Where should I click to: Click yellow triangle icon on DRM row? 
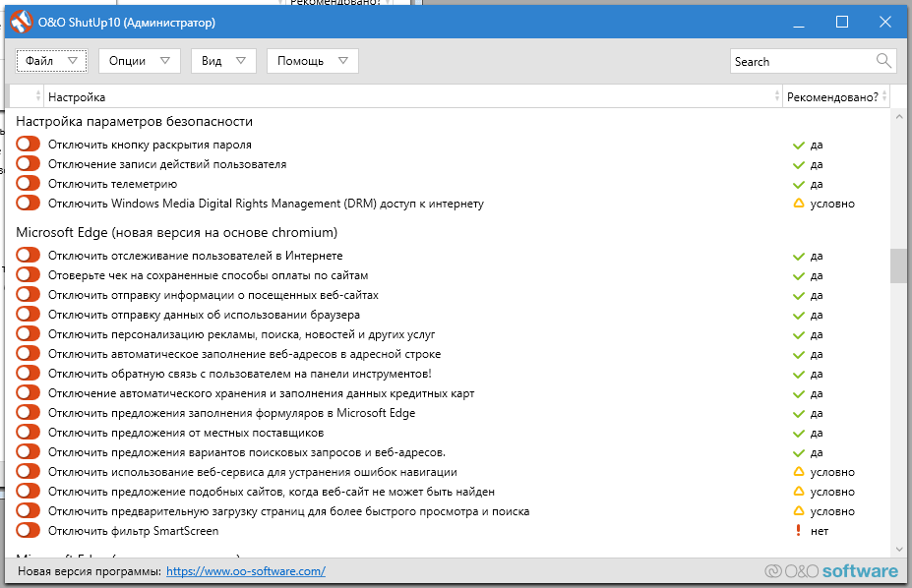[x=799, y=204]
